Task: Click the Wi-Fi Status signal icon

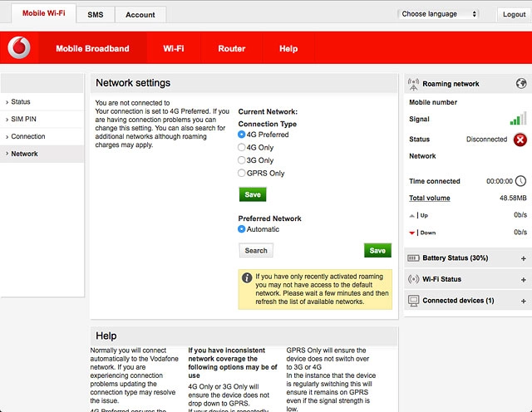Action: pyautogui.click(x=414, y=279)
